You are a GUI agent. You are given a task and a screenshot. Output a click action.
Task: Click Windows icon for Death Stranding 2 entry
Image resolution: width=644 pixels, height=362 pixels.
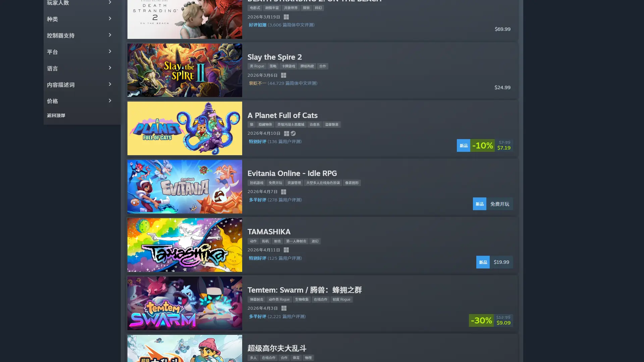pos(286,17)
